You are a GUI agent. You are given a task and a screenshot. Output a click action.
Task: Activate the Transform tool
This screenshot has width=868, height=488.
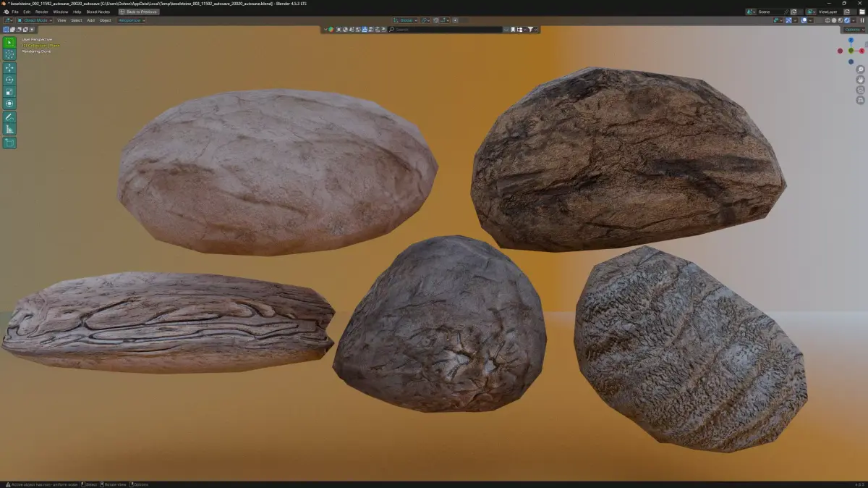coord(9,104)
